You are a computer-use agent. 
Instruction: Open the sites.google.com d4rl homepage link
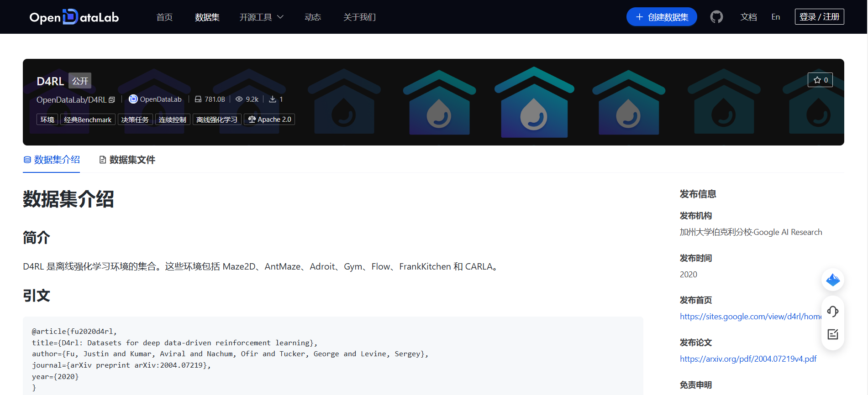751,317
